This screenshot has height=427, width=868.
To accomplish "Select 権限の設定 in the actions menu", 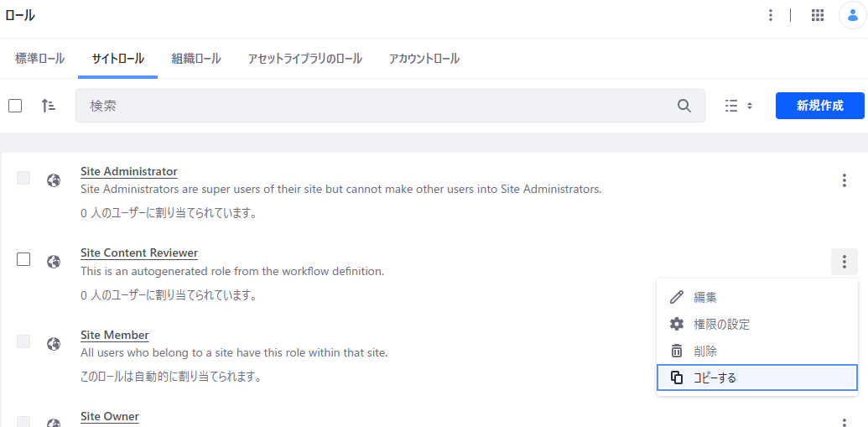I will [721, 324].
